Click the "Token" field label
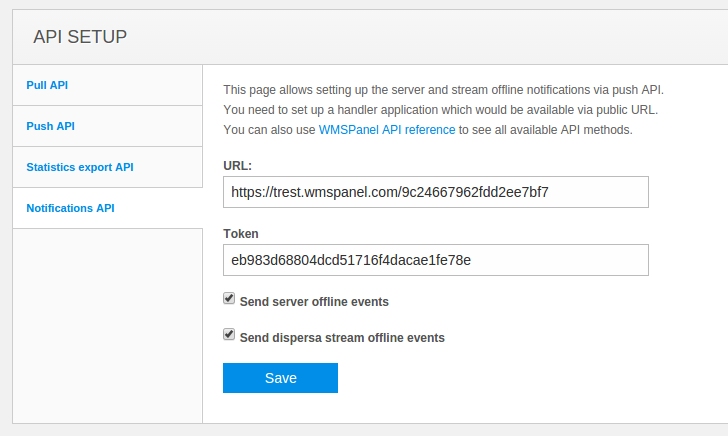The height and width of the screenshot is (436, 728). [241, 233]
